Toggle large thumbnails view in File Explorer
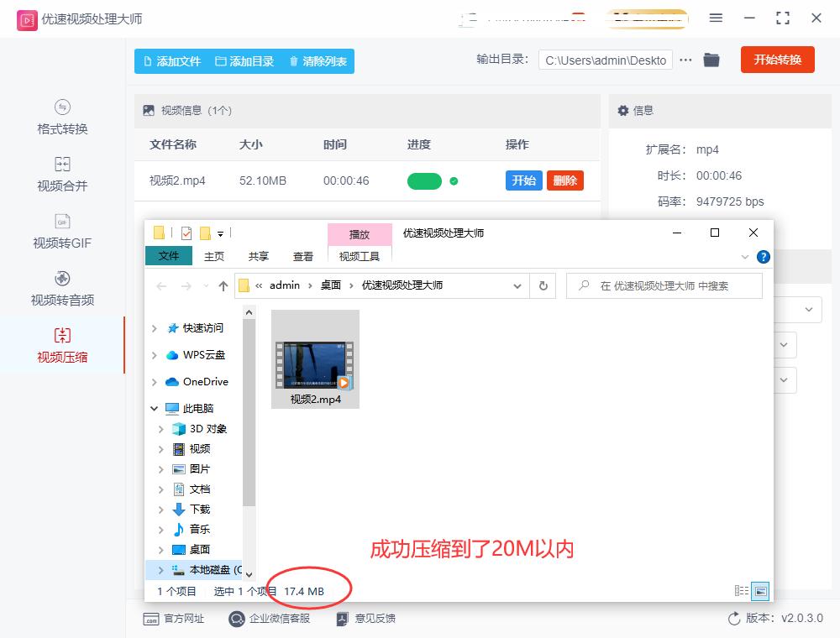Viewport: 840px width, 638px height. 760,592
